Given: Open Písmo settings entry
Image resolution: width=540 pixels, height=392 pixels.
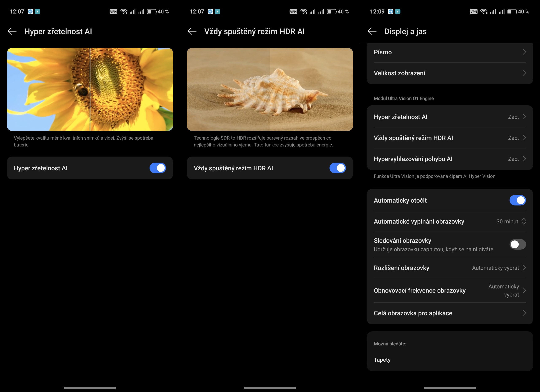Looking at the screenshot, I should pyautogui.click(x=450, y=52).
